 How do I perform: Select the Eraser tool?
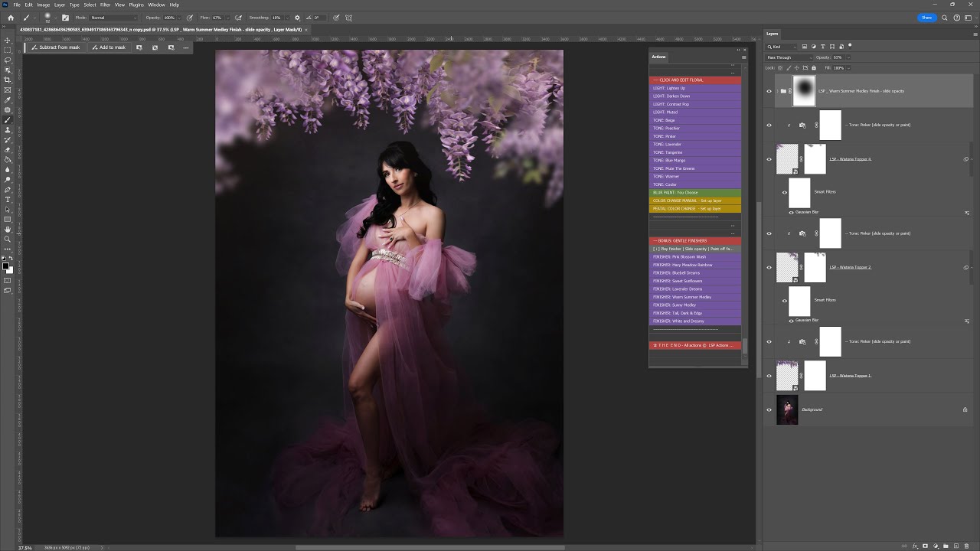pyautogui.click(x=8, y=150)
